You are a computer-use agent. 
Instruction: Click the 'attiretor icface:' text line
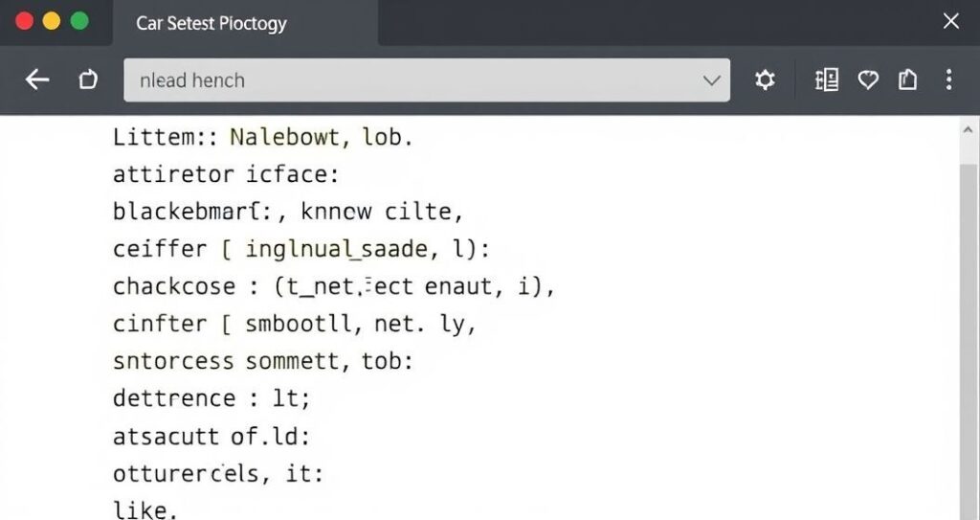click(x=226, y=174)
